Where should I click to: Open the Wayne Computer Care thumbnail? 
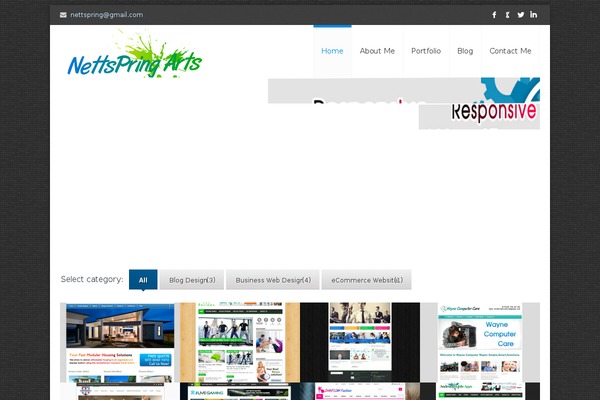coord(480,342)
